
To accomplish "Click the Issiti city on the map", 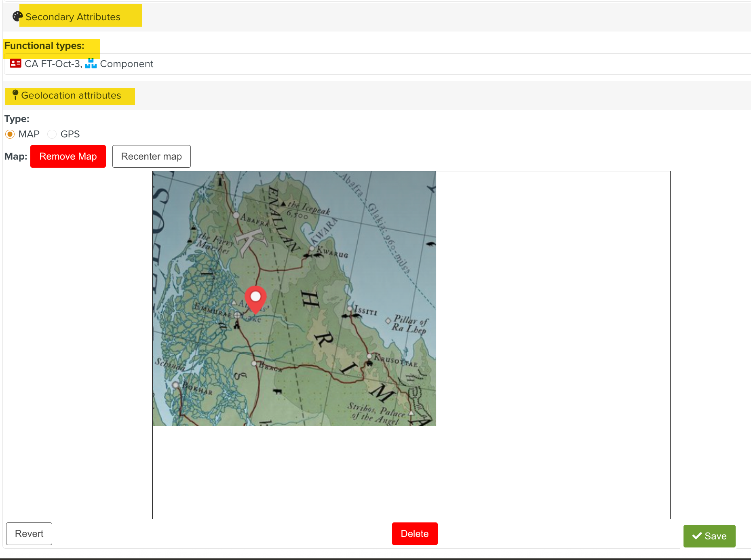I will coord(350,309).
